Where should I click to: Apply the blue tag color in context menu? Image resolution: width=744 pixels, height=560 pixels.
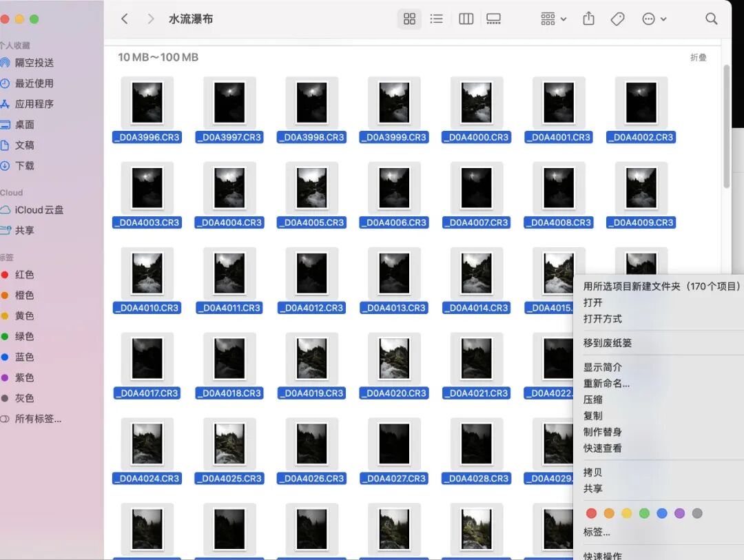[x=662, y=513]
